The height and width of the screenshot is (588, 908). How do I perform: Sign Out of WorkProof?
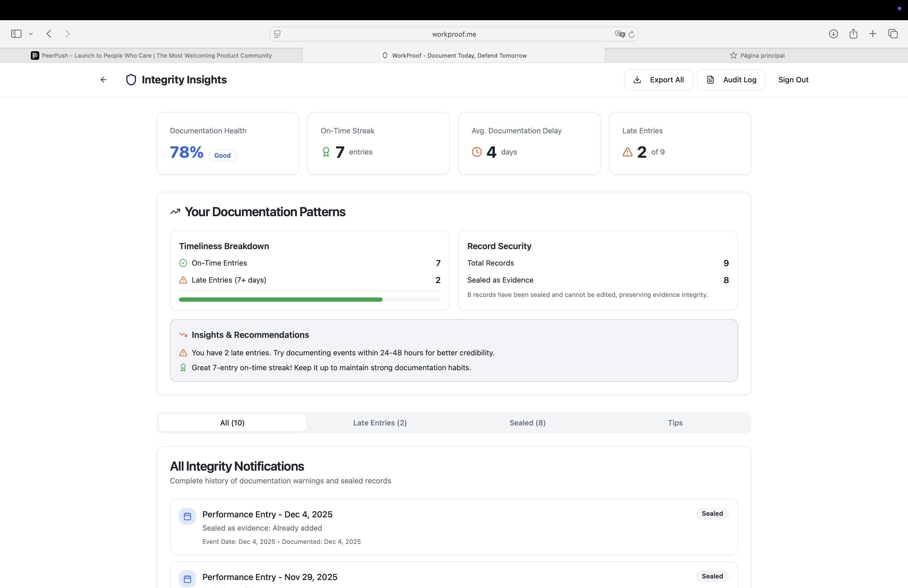click(x=793, y=79)
